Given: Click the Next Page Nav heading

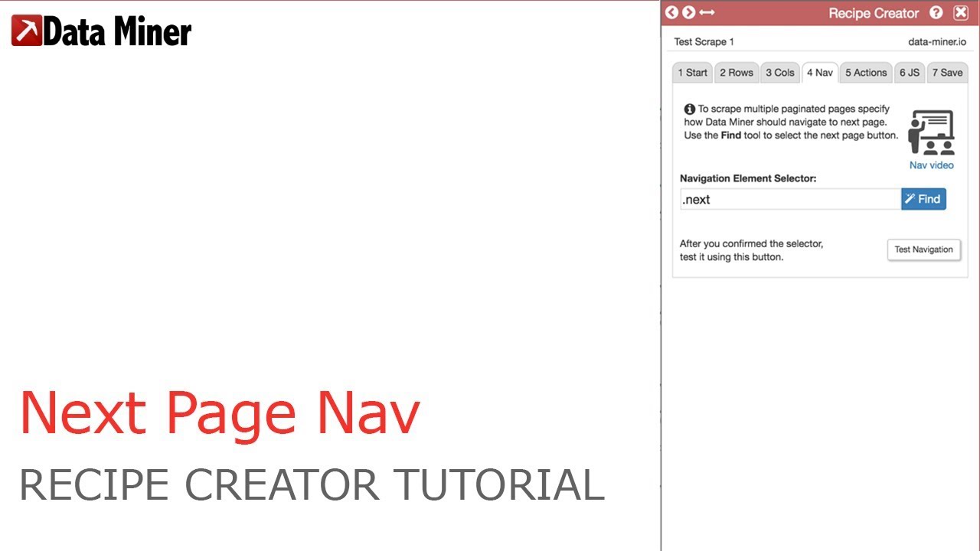Looking at the screenshot, I should tap(220, 415).
